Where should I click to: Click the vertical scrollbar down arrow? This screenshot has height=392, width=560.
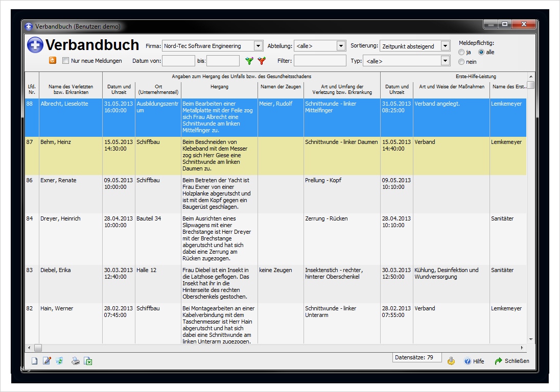click(531, 339)
